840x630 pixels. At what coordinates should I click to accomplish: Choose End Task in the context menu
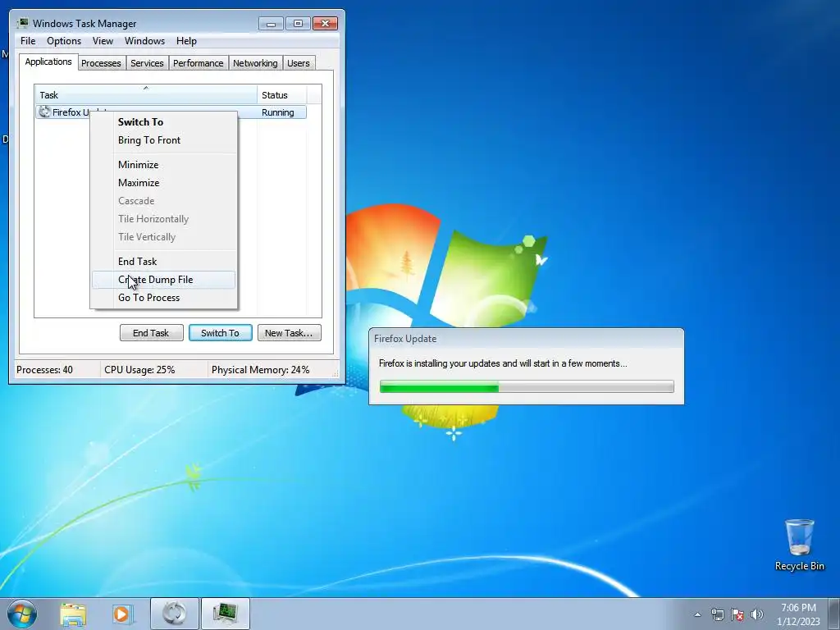click(x=164, y=262)
